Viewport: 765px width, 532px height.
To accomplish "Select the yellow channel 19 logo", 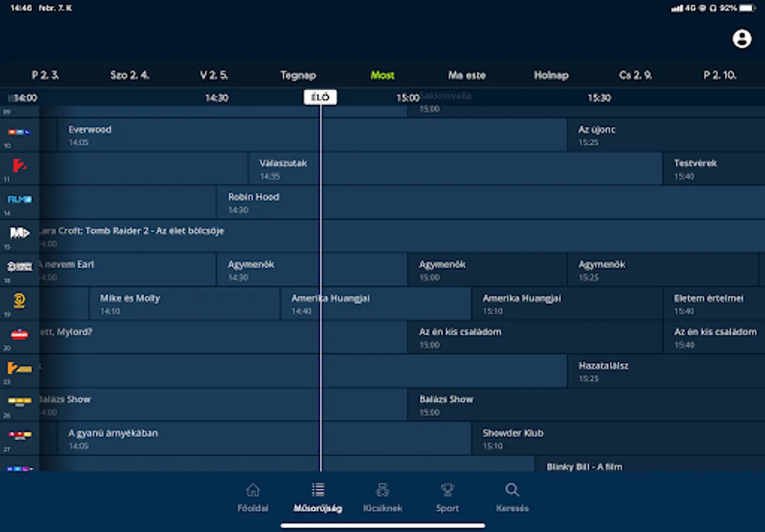I will pos(20,300).
